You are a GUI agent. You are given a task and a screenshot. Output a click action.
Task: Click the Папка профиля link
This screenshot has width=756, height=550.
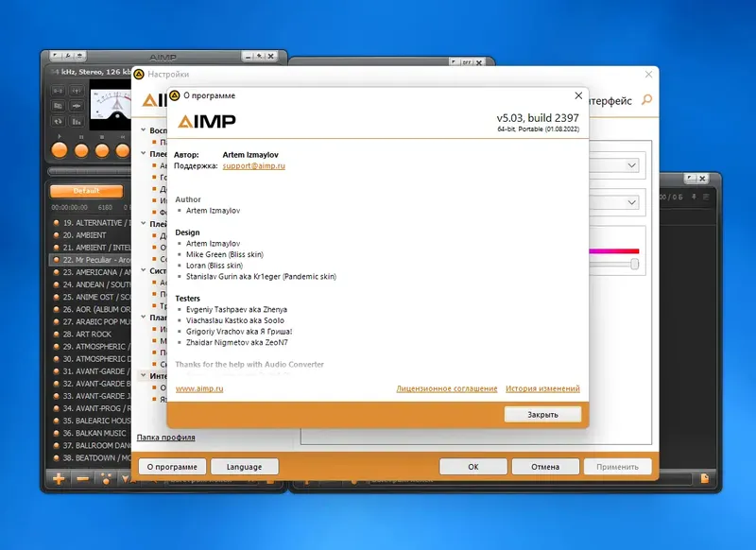(166, 438)
